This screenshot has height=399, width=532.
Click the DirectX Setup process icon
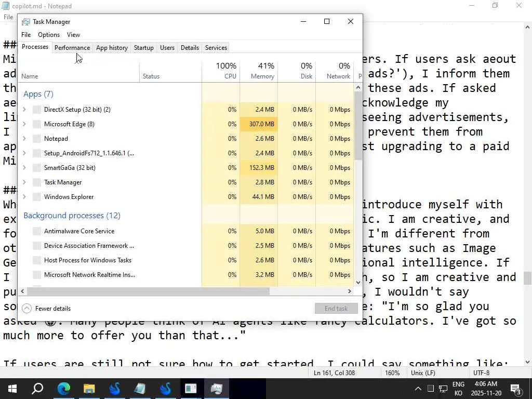click(x=37, y=110)
